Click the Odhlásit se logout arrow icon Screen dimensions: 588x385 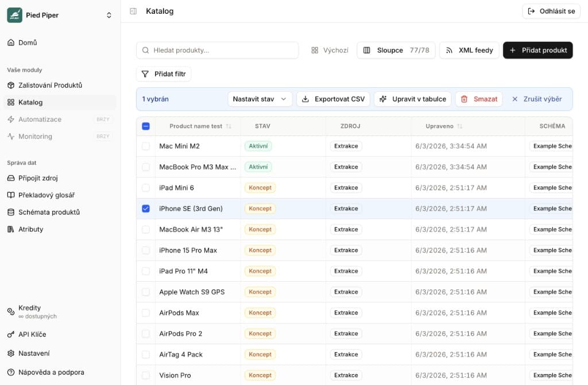pos(531,11)
